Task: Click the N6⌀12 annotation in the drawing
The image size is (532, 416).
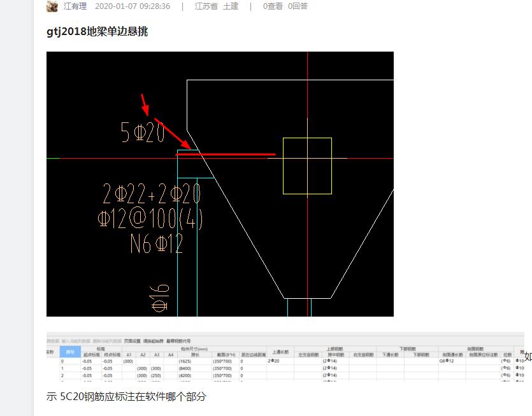Action: 157,243
